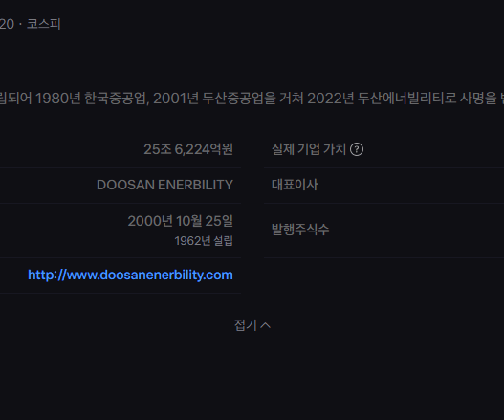Open the doosanenerbility.com website link
The height and width of the screenshot is (420, 504).
130,276
